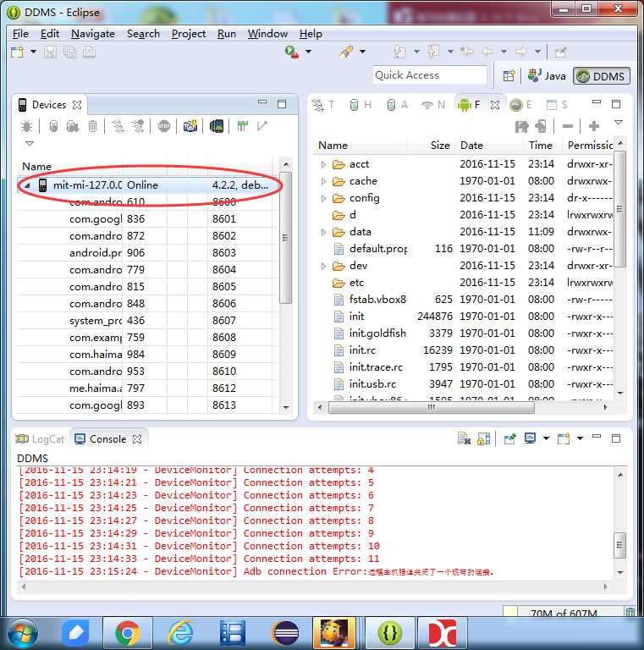Click the Dump HPROF file icon
644x650 pixels.
pos(73,126)
